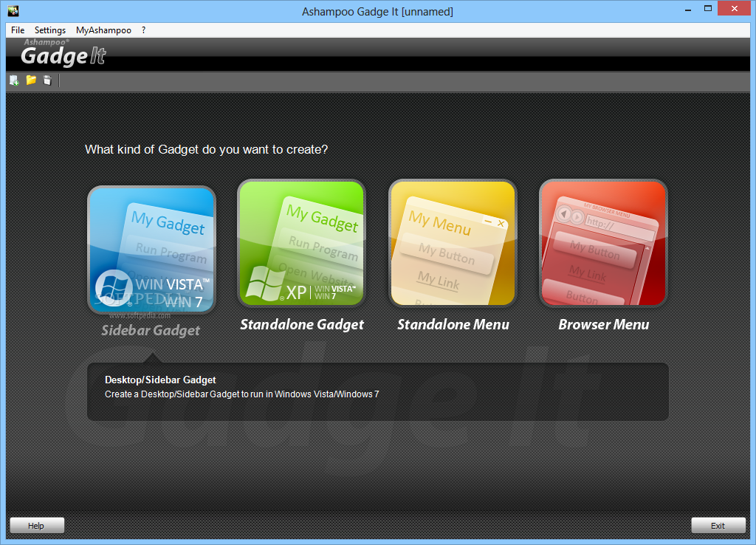The width and height of the screenshot is (756, 545).
Task: Choose the red Browser Menu tile
Action: pyautogui.click(x=603, y=244)
